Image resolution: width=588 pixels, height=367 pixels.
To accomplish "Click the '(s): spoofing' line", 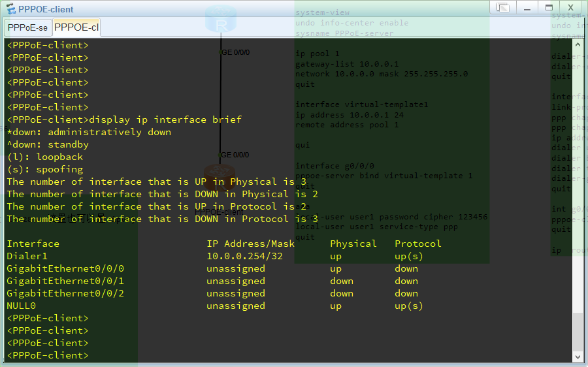I will tap(45, 169).
